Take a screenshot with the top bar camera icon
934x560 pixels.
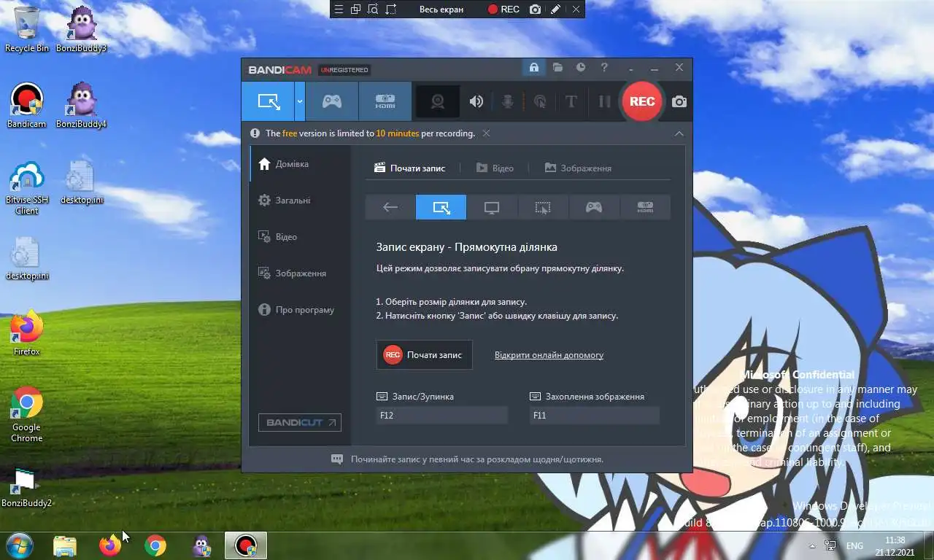tap(536, 9)
